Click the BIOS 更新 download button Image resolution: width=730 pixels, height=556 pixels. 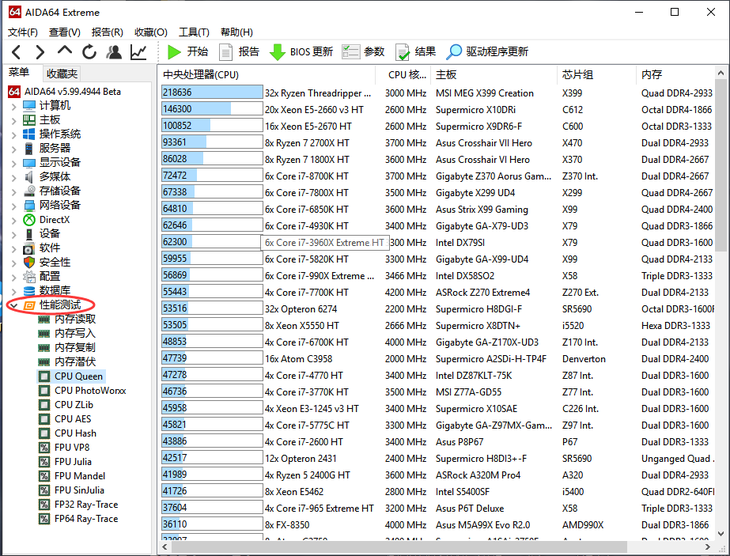pos(301,52)
